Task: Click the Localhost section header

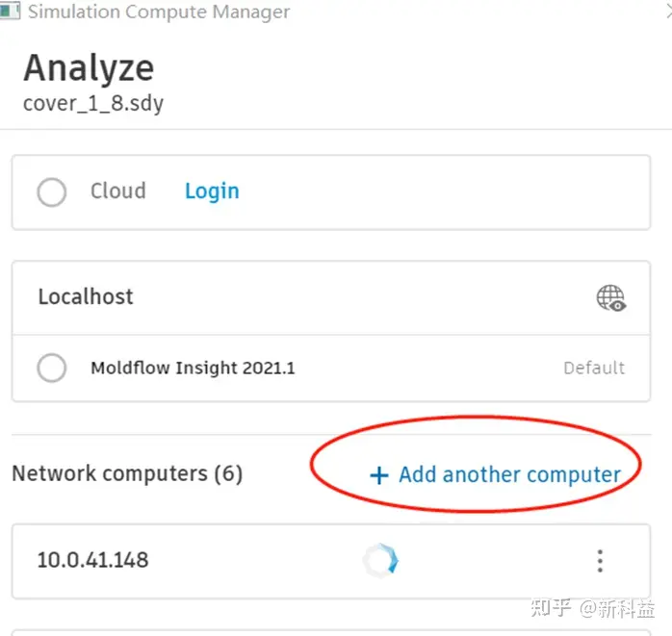Action: pyautogui.click(x=86, y=296)
